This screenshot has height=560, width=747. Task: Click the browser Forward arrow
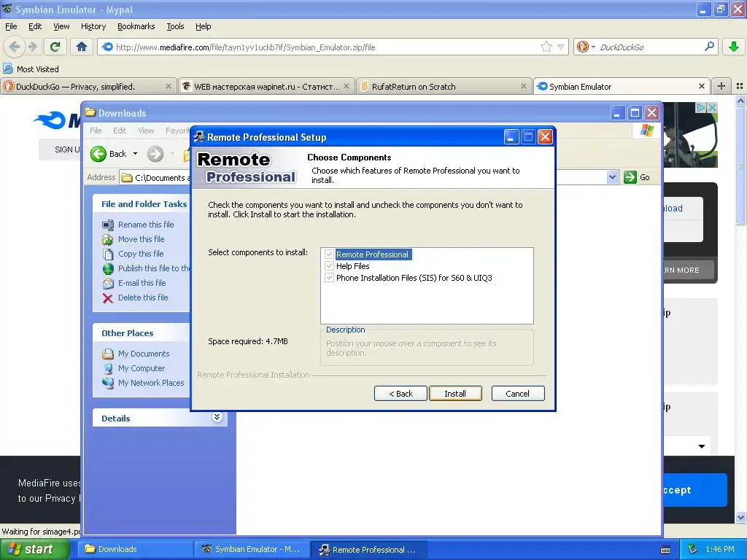point(33,47)
